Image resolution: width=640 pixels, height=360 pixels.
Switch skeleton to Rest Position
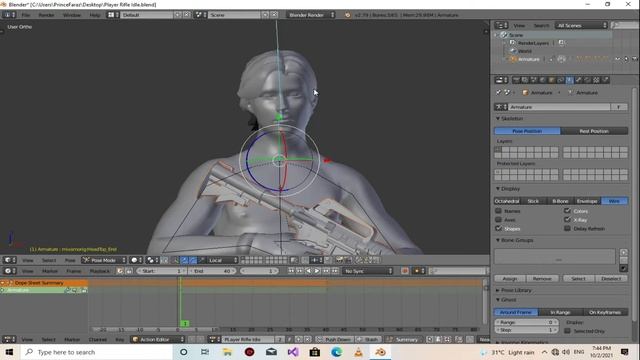click(x=594, y=131)
